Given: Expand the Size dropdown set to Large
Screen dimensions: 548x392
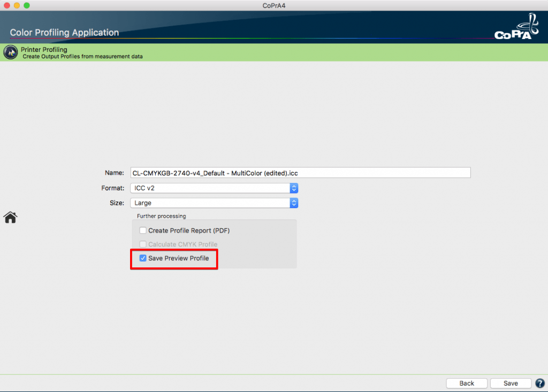Looking at the screenshot, I should click(x=214, y=203).
